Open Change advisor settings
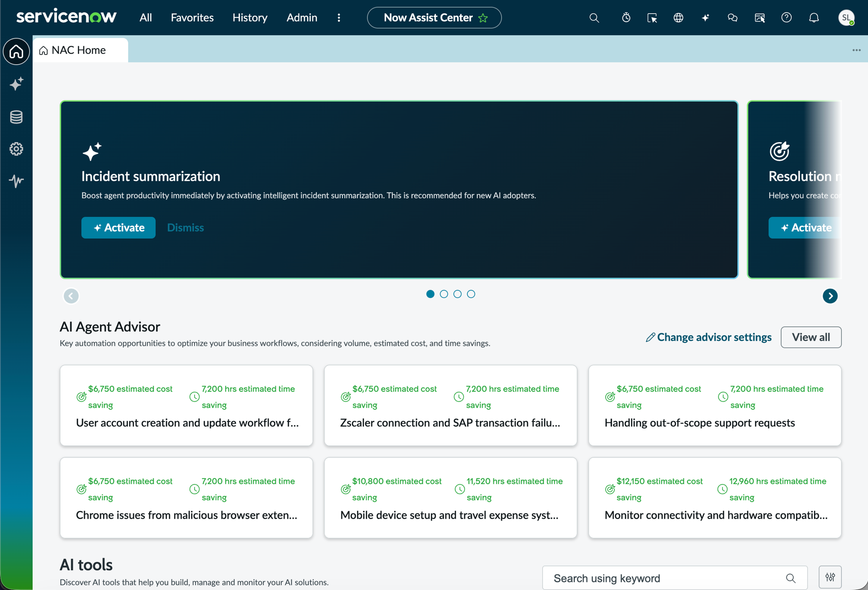 (x=708, y=337)
